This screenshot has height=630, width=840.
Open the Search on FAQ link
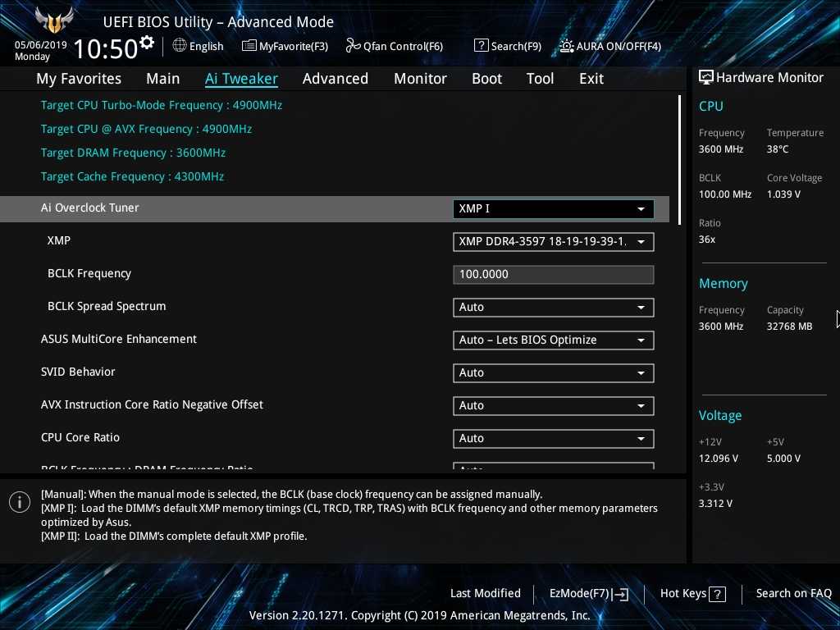(793, 593)
